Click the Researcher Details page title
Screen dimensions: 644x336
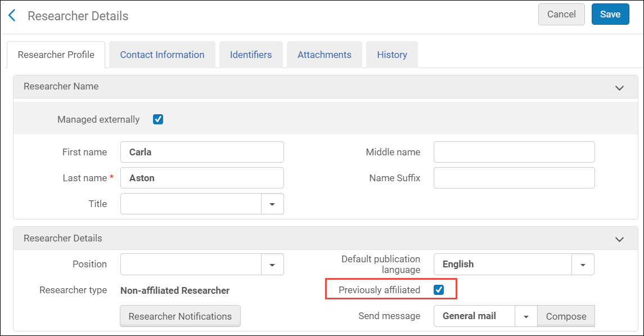coord(78,16)
